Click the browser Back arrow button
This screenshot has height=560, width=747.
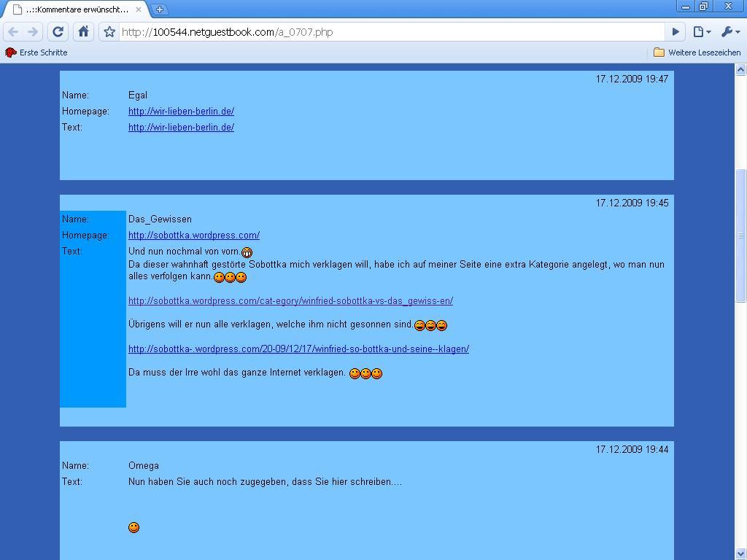coord(13,32)
